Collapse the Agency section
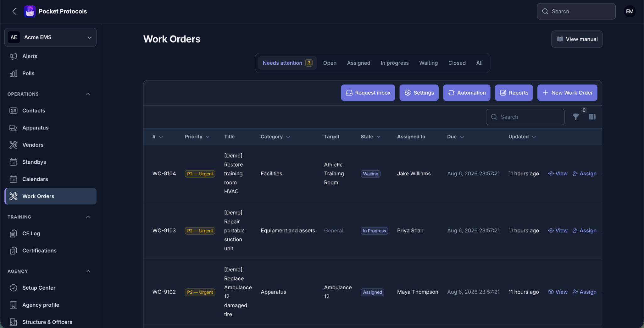 tap(88, 271)
